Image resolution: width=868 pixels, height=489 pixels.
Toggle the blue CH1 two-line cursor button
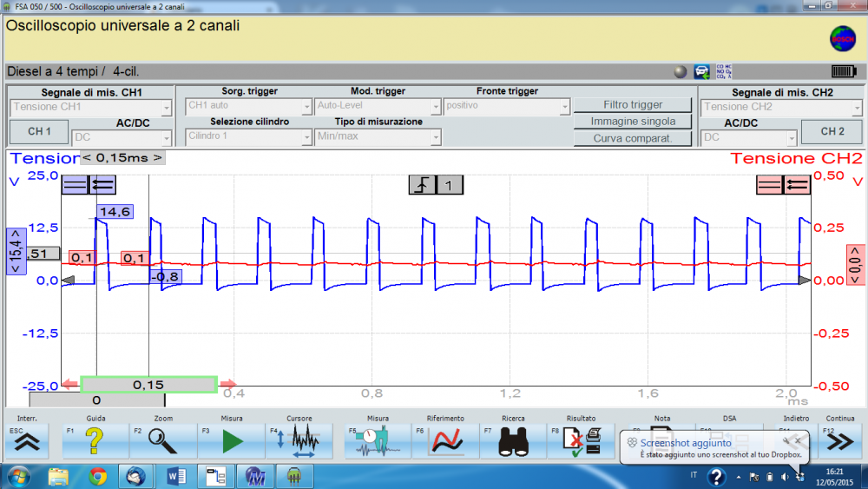(75, 184)
